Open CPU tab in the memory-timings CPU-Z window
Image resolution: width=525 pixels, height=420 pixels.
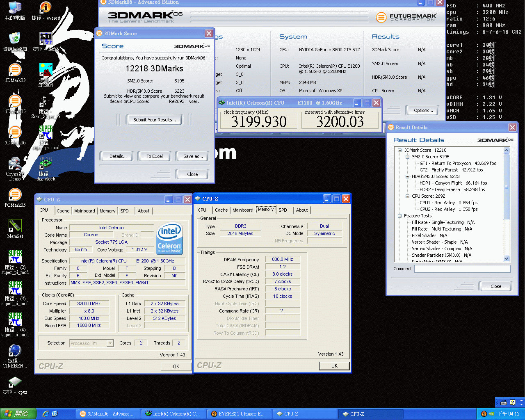202,210
